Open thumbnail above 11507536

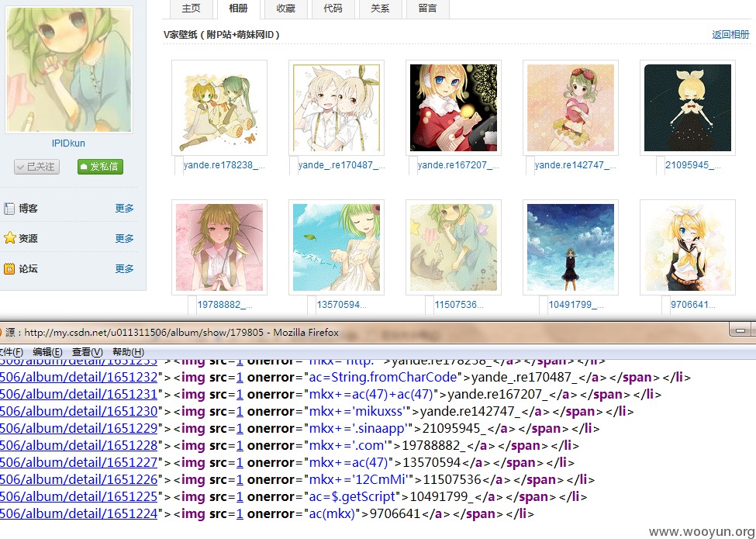click(454, 247)
